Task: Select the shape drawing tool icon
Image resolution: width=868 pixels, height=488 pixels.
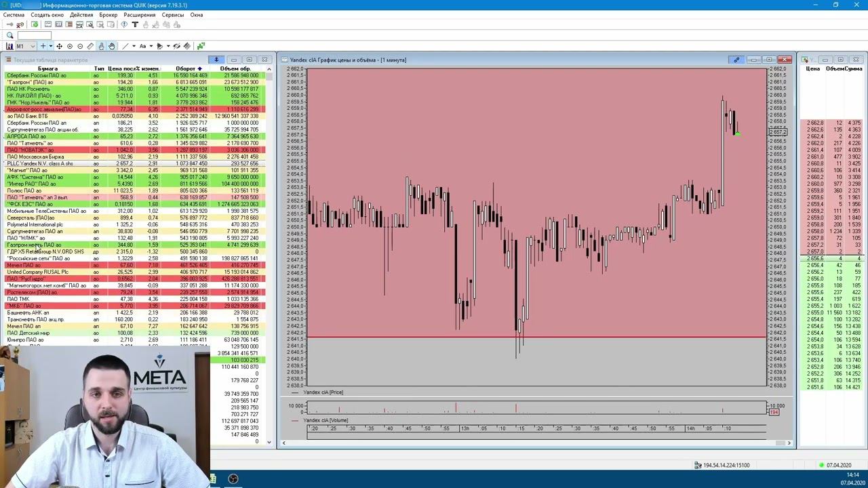Action: pos(159,46)
